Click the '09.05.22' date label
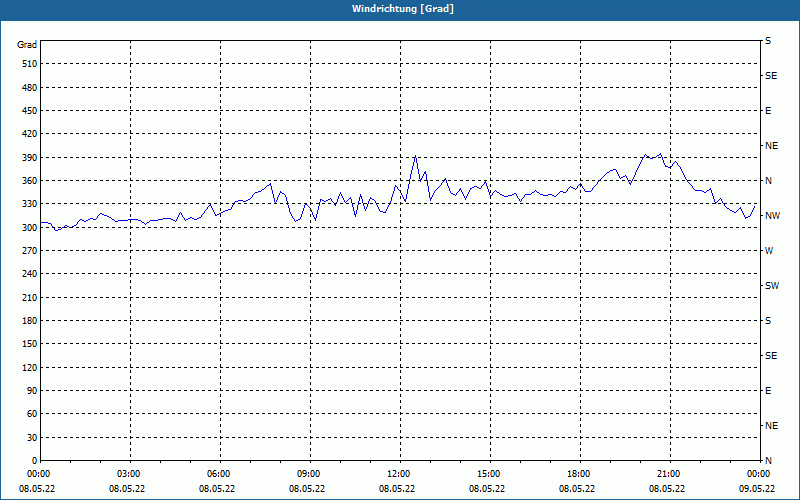 point(757,489)
